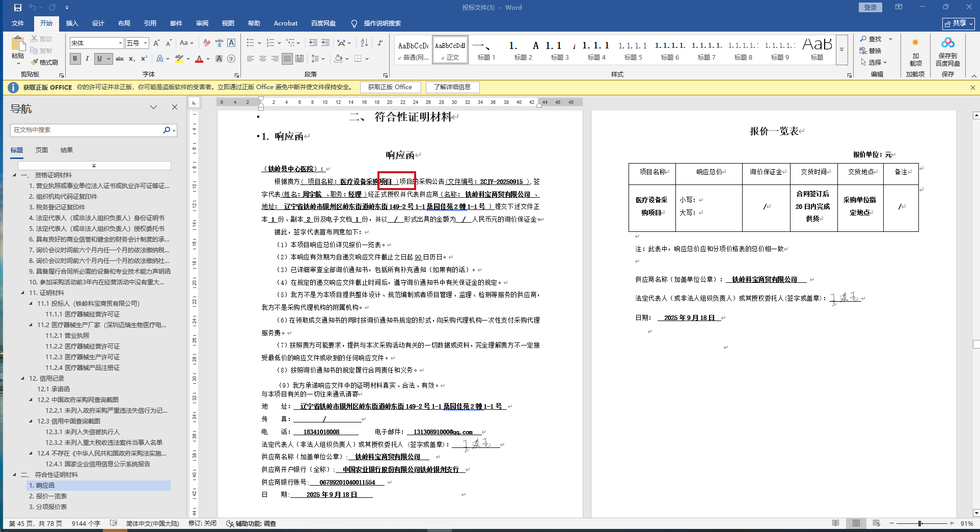Toggle italic formatting
This screenshot has height=532, width=980.
pos(87,59)
